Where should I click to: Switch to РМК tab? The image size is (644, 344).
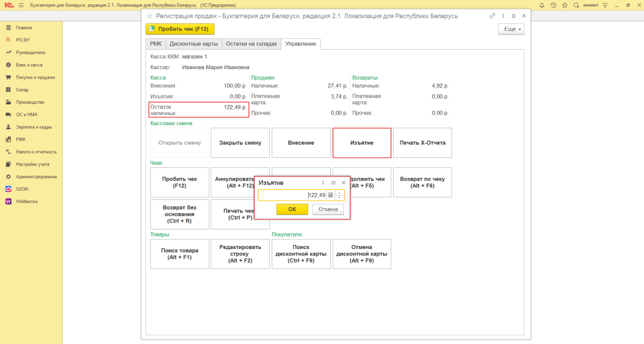coord(156,44)
